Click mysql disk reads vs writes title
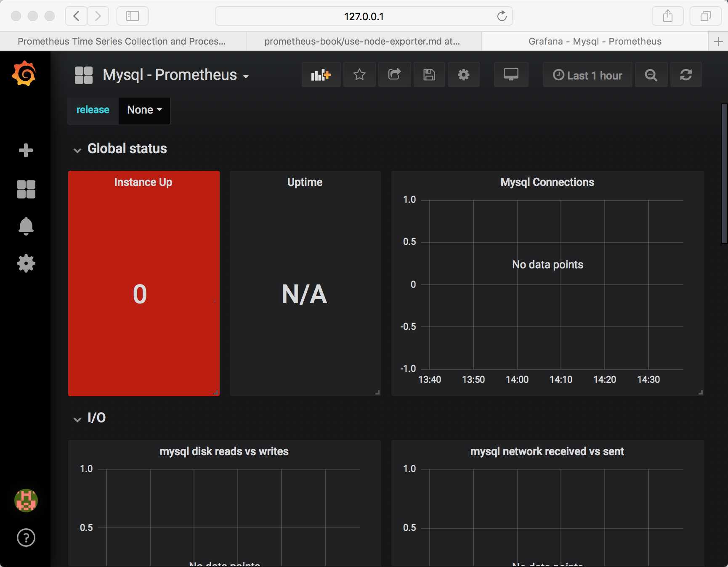 [224, 451]
